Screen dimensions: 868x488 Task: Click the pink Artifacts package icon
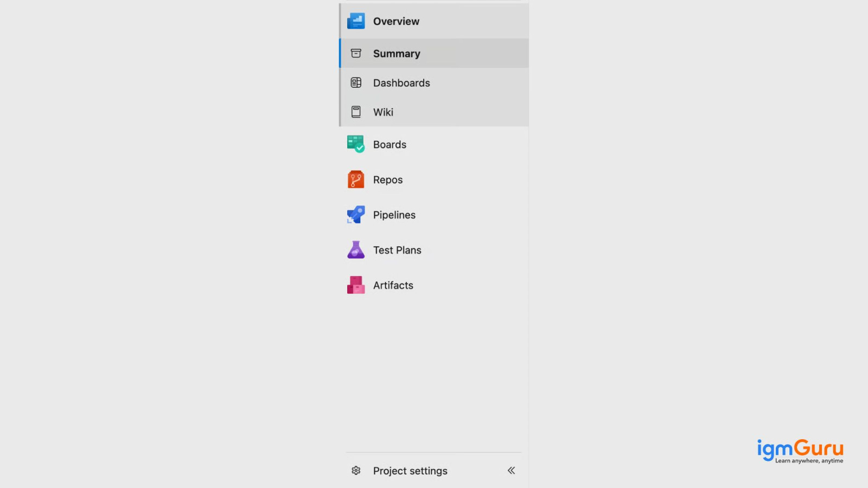tap(356, 285)
